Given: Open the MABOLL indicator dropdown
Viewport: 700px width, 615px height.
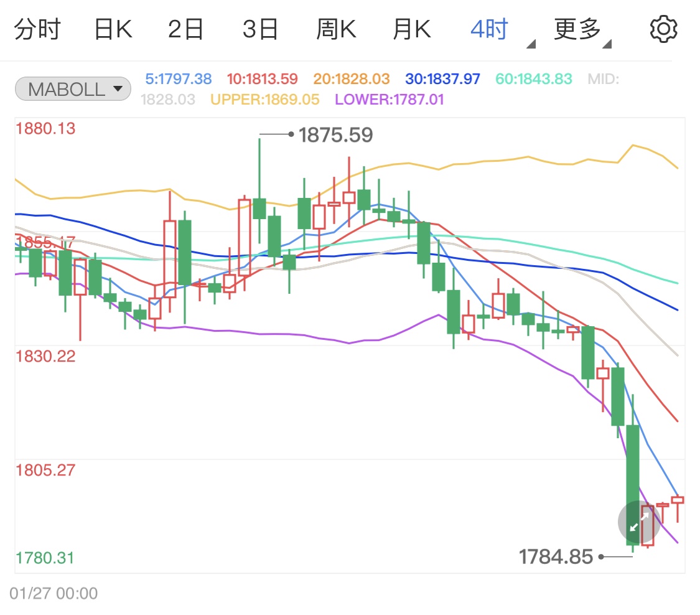Looking at the screenshot, I should (73, 89).
